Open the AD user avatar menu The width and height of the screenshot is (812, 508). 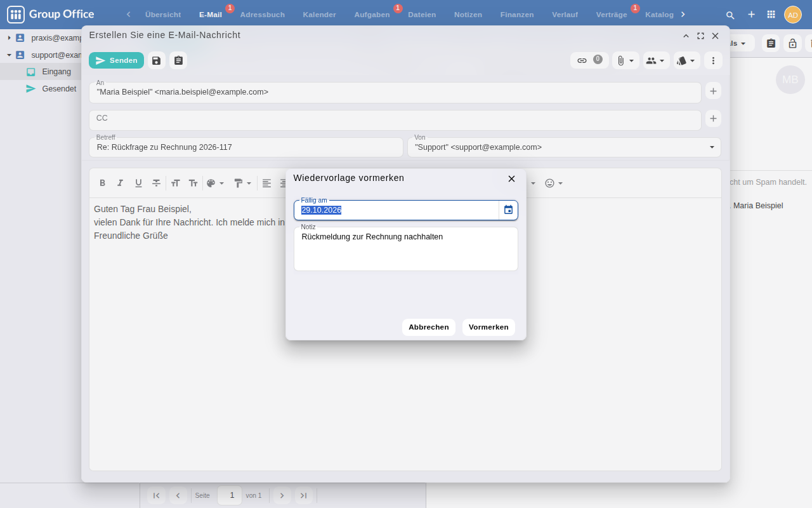[x=793, y=15]
